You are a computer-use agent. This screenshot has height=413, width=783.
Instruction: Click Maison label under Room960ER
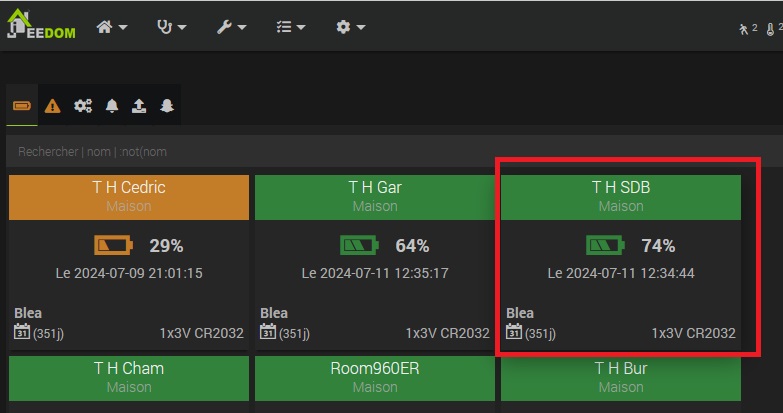[x=375, y=387]
